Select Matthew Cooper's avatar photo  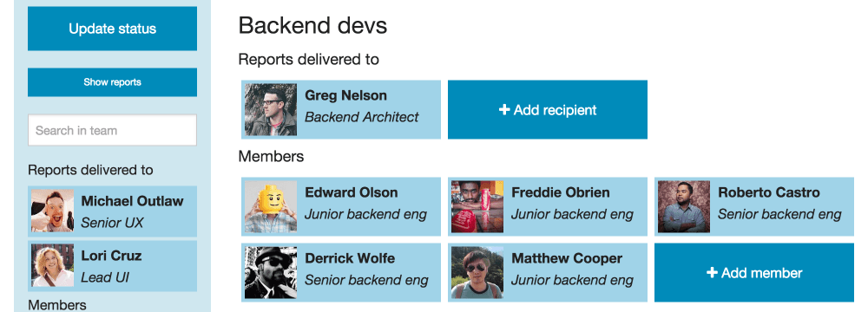tap(477, 273)
